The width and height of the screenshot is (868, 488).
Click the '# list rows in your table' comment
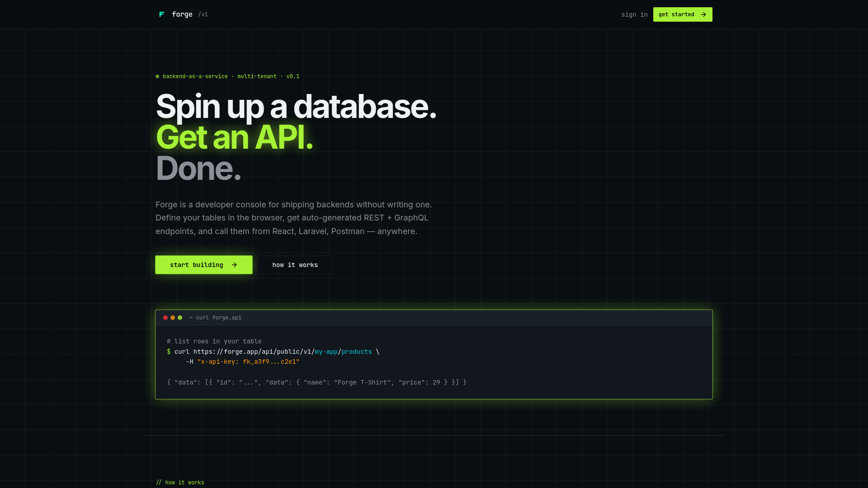[214, 341]
